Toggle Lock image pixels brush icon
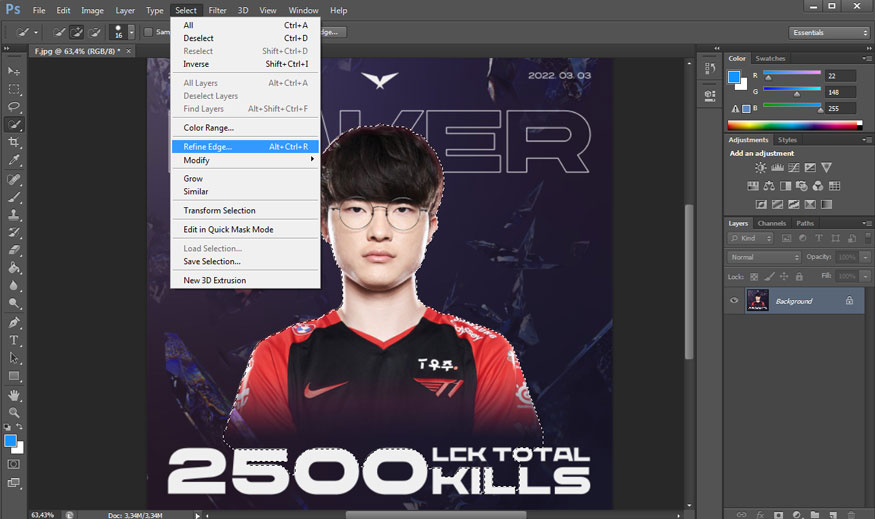 (x=769, y=276)
